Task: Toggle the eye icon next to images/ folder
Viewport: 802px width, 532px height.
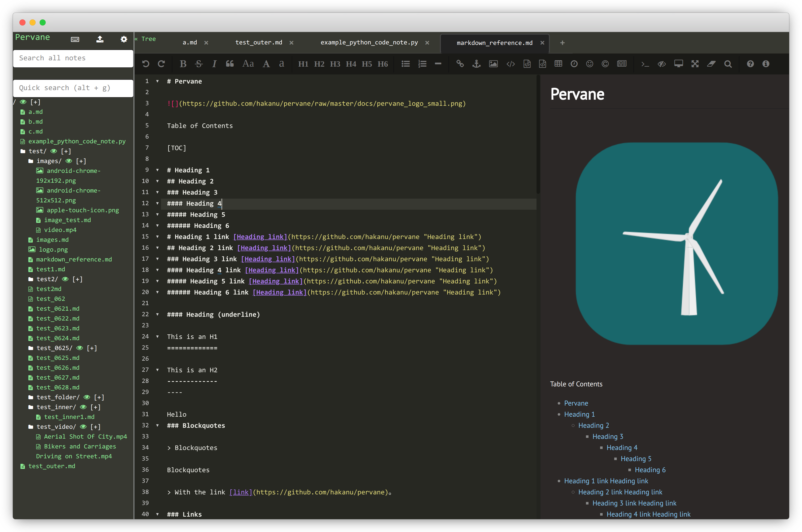Action: pos(69,161)
